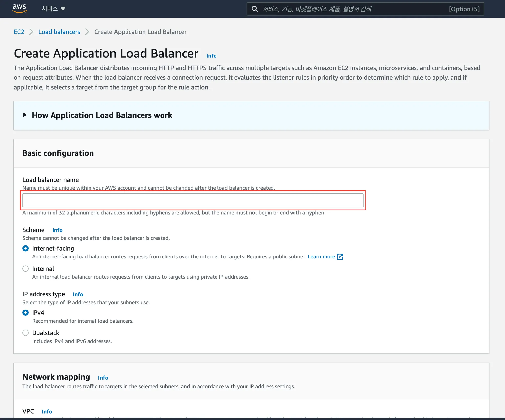Select the Internet-facing scheme radio button

26,248
